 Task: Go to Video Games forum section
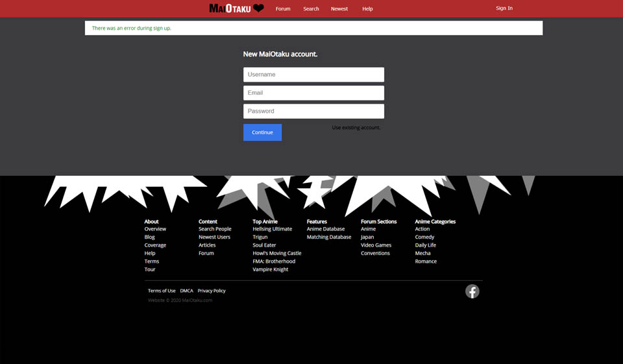(376, 245)
